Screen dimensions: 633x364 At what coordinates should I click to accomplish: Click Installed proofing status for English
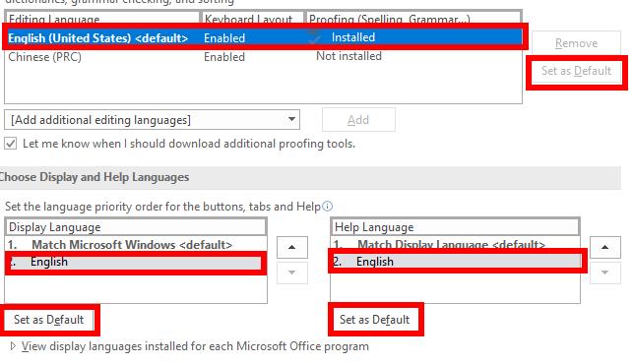pos(353,37)
